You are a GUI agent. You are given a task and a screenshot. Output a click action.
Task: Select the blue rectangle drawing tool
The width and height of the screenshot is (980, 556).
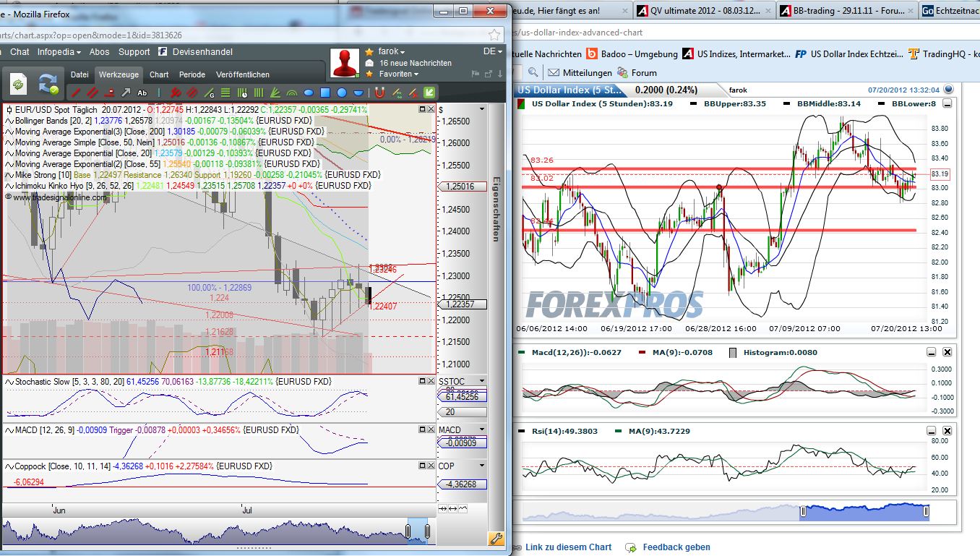click(324, 93)
